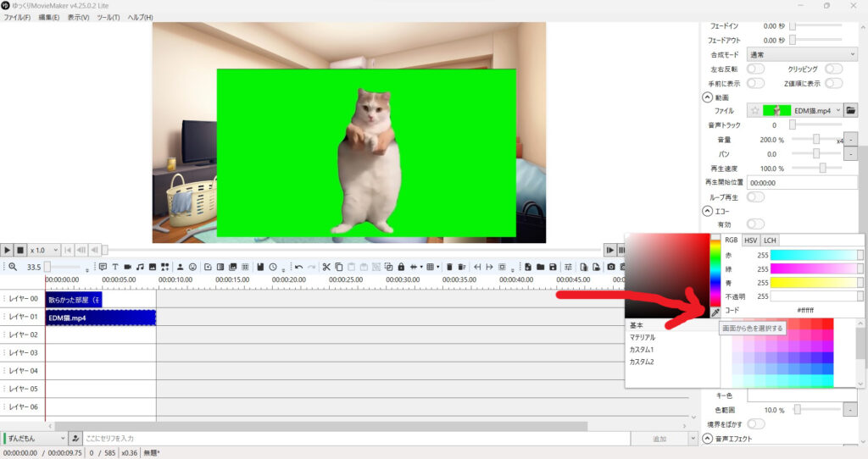Stop playback with the stop button
868x459 pixels.
tap(20, 250)
